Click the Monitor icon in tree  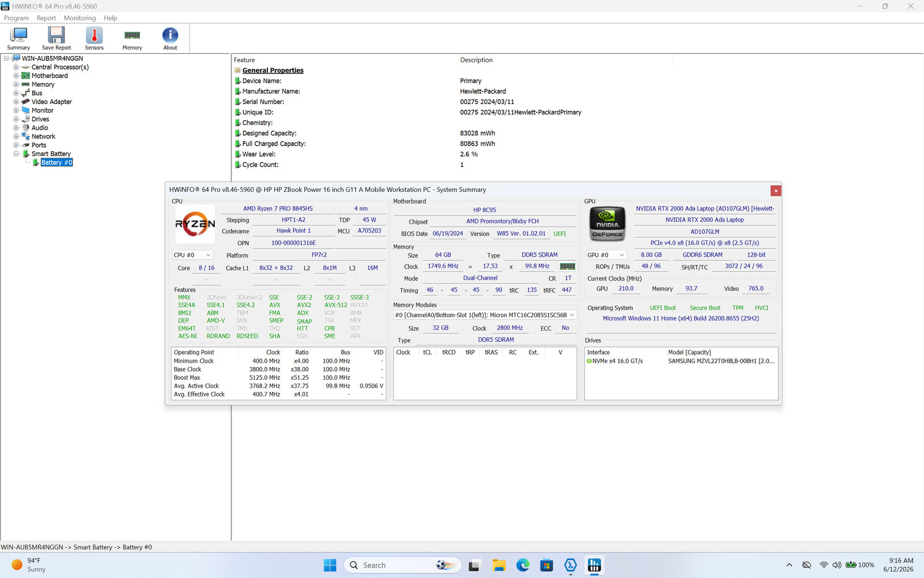coord(25,110)
